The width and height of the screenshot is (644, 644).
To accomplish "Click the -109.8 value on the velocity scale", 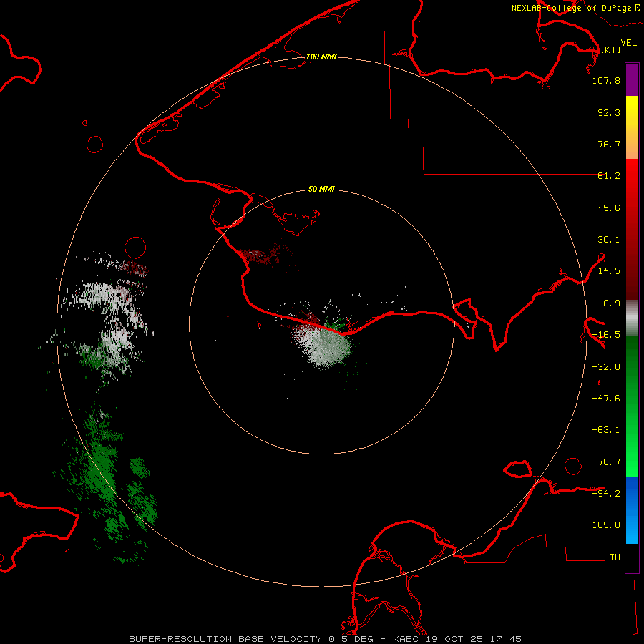I will tap(603, 525).
